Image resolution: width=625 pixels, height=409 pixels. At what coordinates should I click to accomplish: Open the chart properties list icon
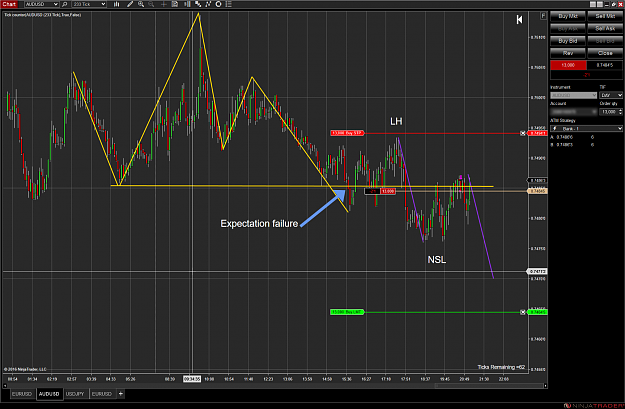tap(228, 4)
